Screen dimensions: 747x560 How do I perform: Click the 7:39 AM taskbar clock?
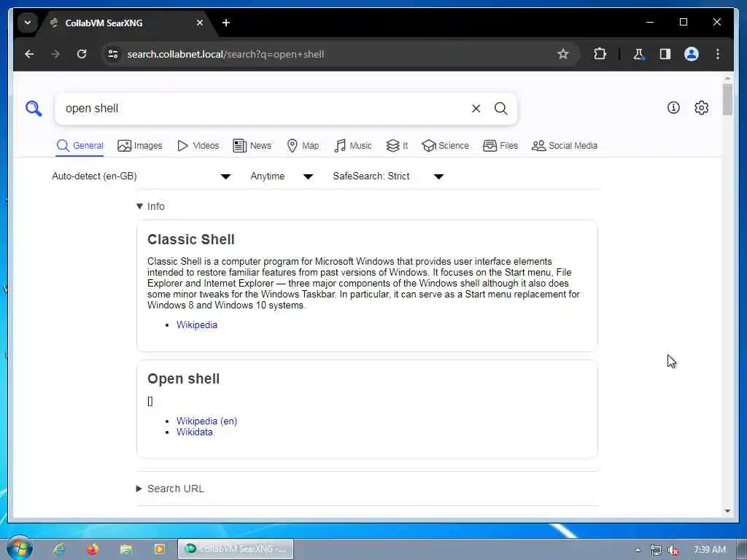pos(709,550)
